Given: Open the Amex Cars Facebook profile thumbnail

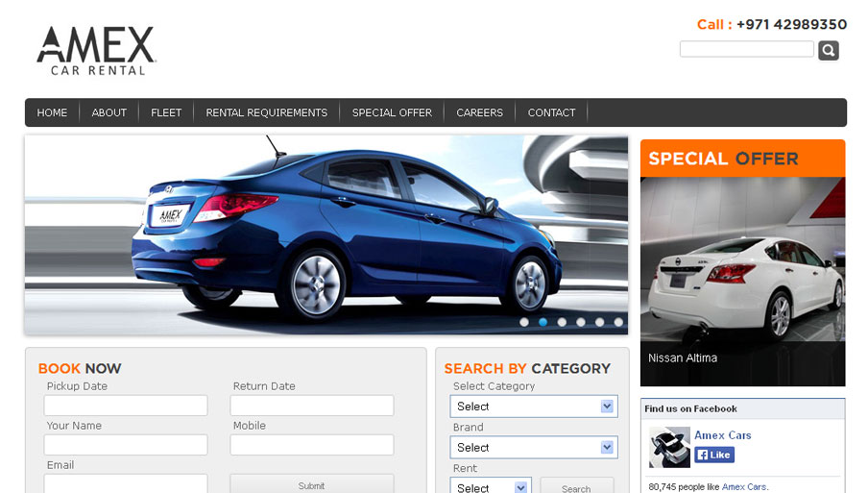Looking at the screenshot, I should (669, 447).
